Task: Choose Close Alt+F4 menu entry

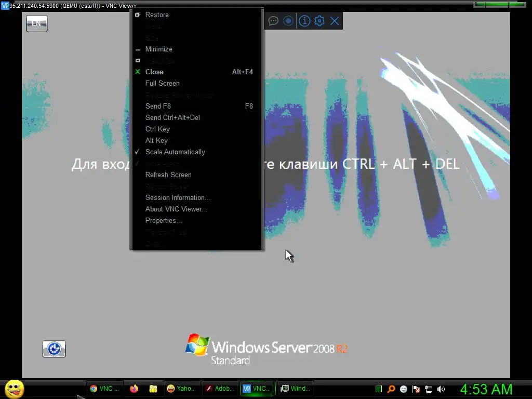Action: click(x=196, y=72)
